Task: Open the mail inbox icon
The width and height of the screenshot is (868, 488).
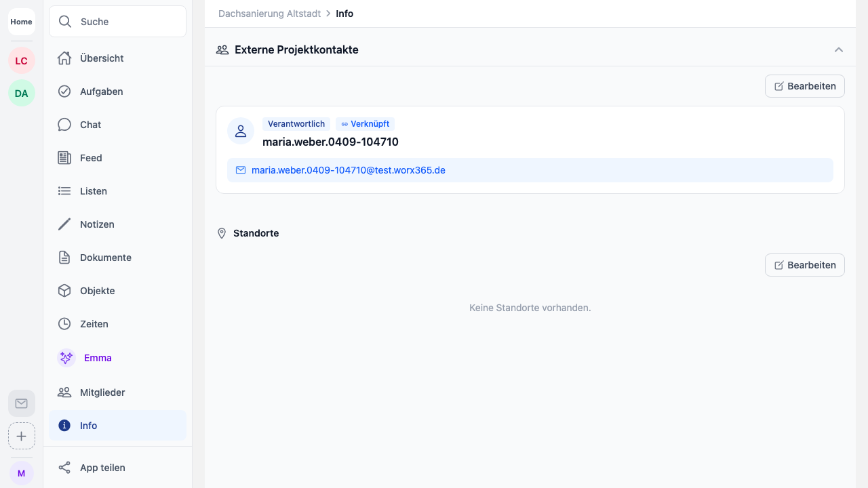Action: point(22,403)
